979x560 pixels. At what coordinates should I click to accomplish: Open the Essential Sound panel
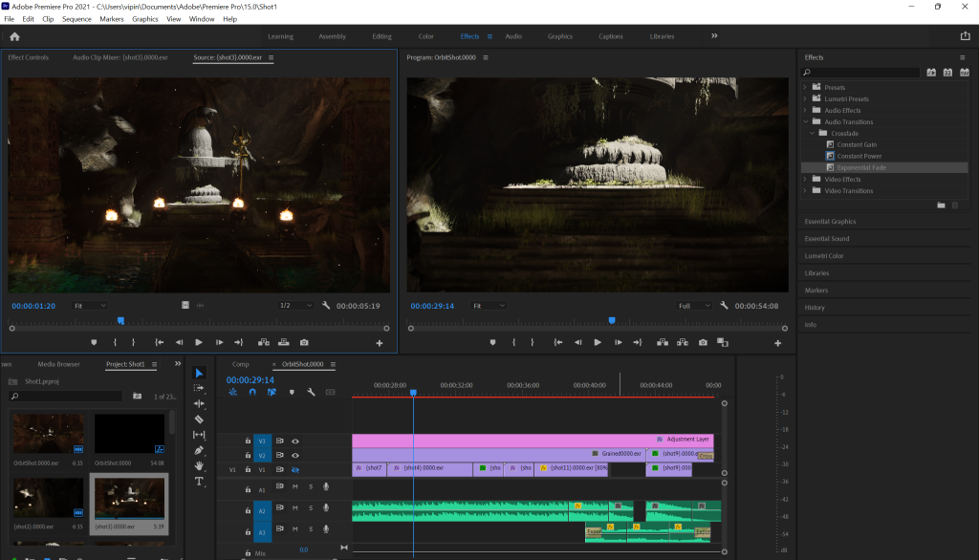click(827, 239)
